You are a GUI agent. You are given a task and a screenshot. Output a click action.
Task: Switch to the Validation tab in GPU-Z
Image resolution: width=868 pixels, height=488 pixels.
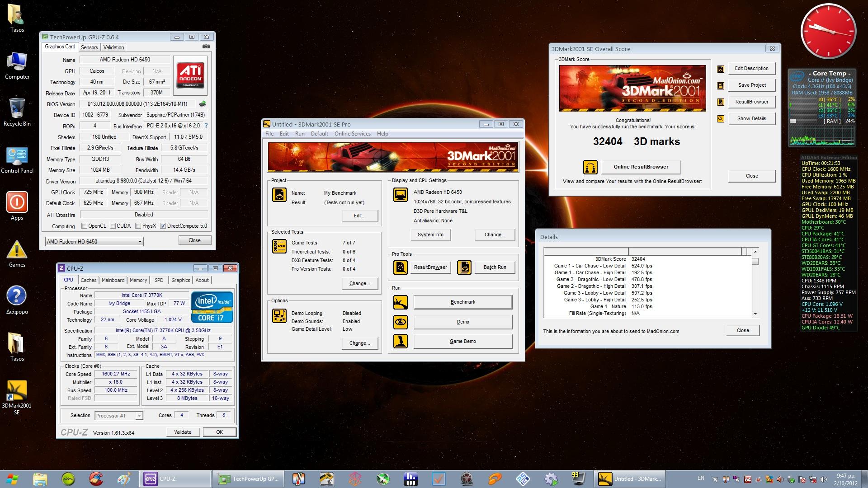pos(113,47)
